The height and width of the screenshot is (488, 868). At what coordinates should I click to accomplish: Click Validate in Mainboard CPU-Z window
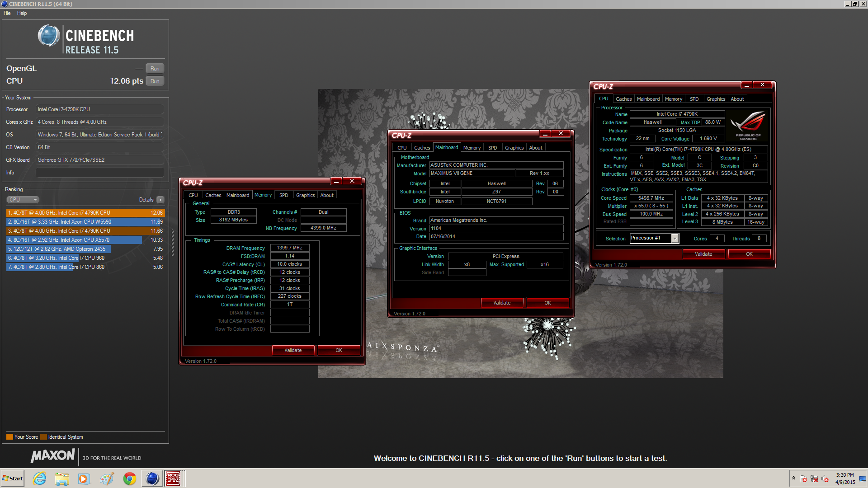tap(502, 303)
